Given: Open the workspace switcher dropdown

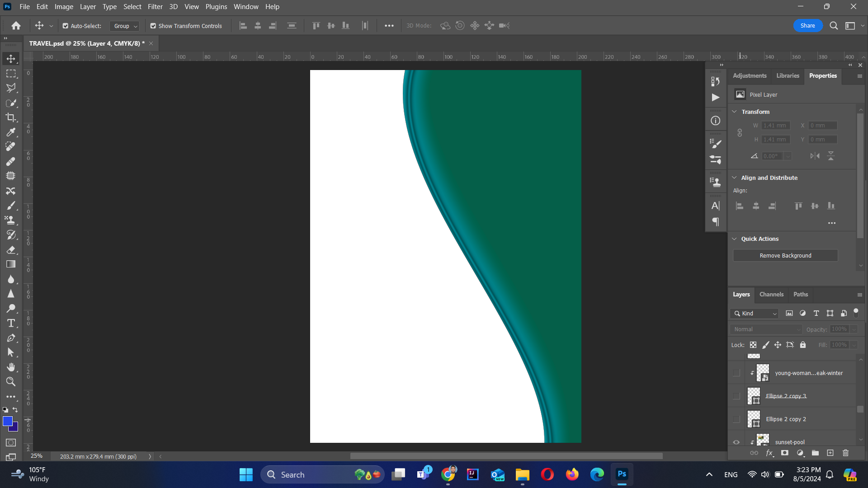Looking at the screenshot, I should [854, 26].
